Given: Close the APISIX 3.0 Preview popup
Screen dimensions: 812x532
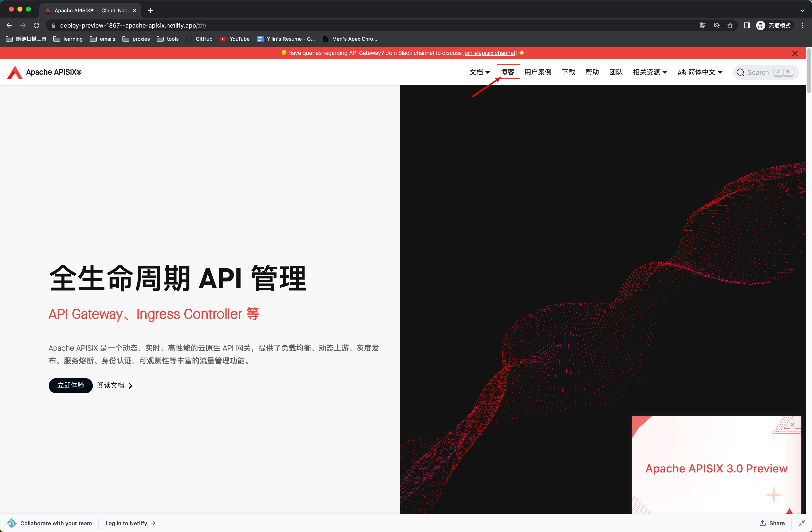Looking at the screenshot, I should (792, 425).
